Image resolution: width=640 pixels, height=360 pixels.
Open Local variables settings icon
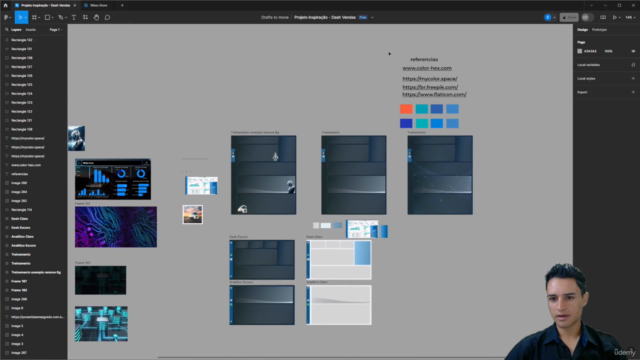[x=633, y=65]
